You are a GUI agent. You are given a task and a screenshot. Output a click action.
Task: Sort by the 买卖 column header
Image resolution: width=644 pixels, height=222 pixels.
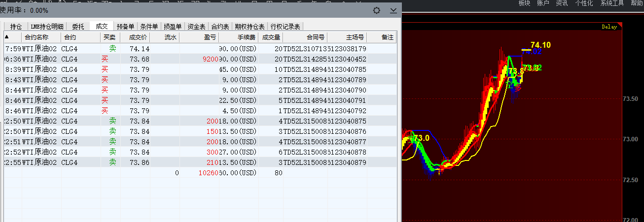[109, 37]
